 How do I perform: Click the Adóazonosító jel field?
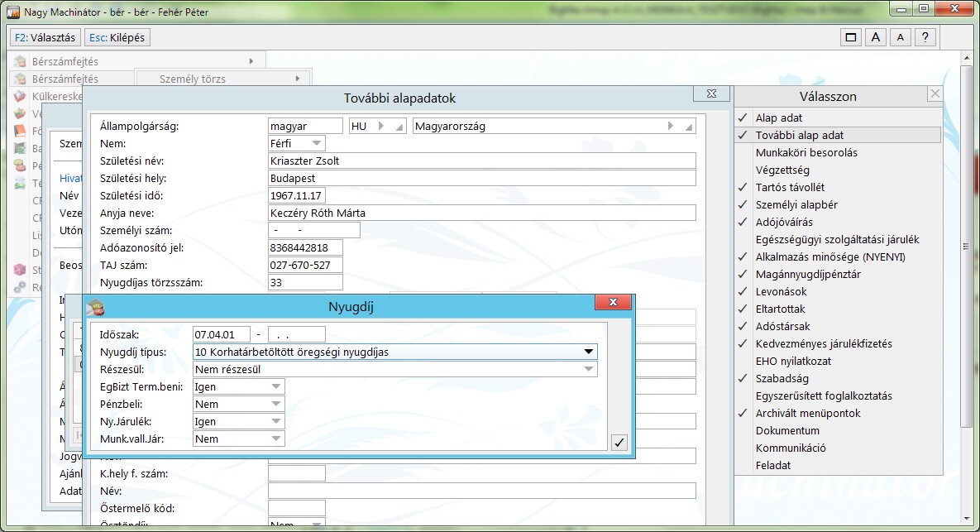[305, 247]
